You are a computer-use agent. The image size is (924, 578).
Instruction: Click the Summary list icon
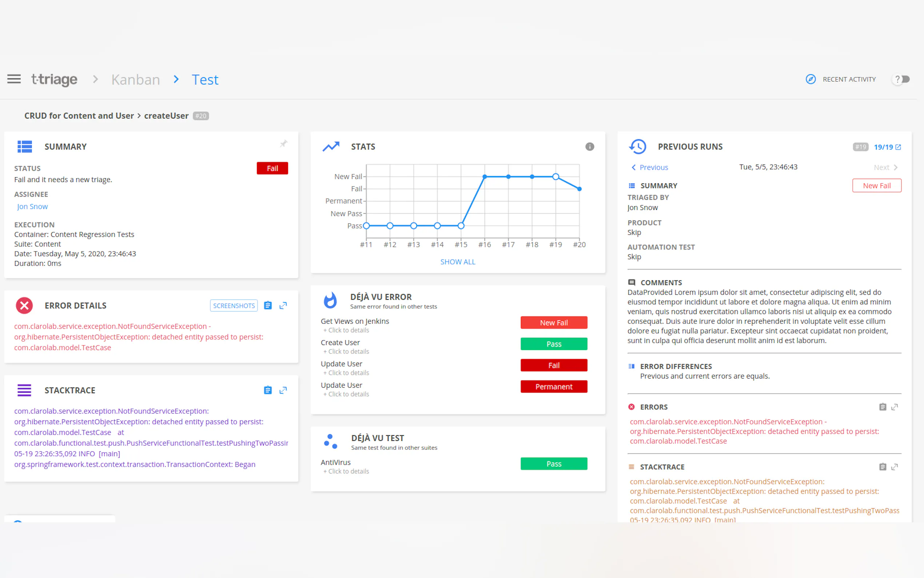25,146
